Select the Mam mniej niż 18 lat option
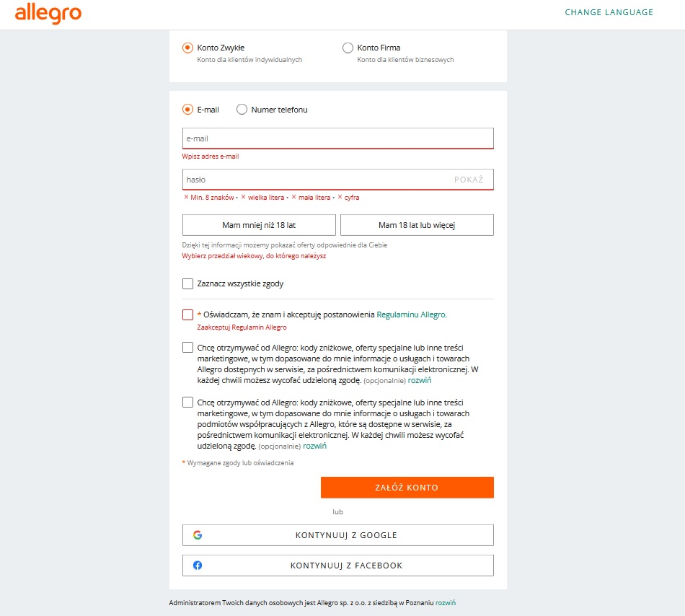685x616 pixels. 259,225
